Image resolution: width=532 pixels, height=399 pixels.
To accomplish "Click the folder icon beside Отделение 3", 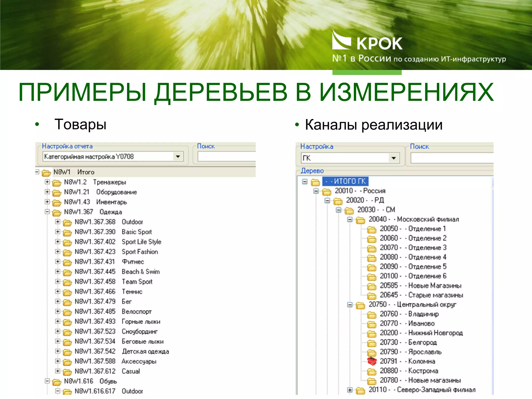I will (372, 249).
